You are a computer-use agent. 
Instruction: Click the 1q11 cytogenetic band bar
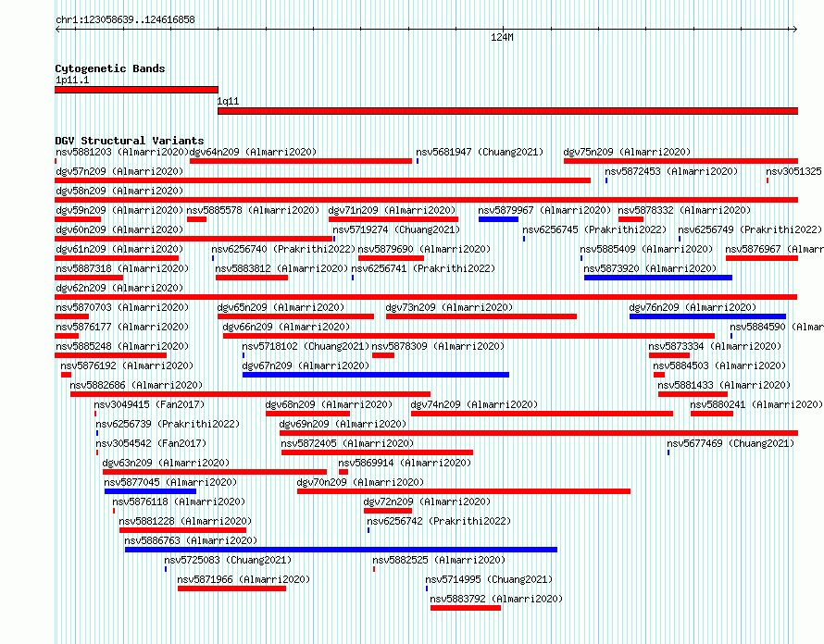[507, 111]
